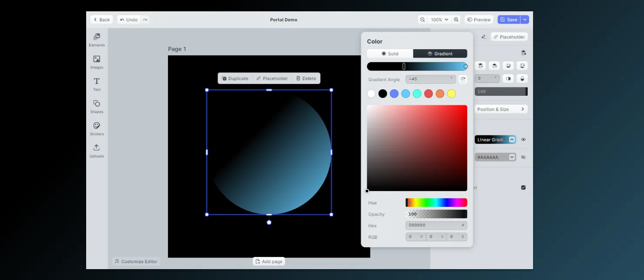Click the Opacity slider in Color panel
This screenshot has height=280, width=644.
tap(436, 214)
